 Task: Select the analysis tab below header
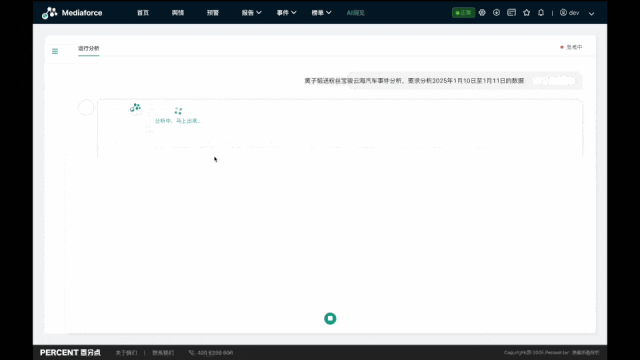point(89,49)
